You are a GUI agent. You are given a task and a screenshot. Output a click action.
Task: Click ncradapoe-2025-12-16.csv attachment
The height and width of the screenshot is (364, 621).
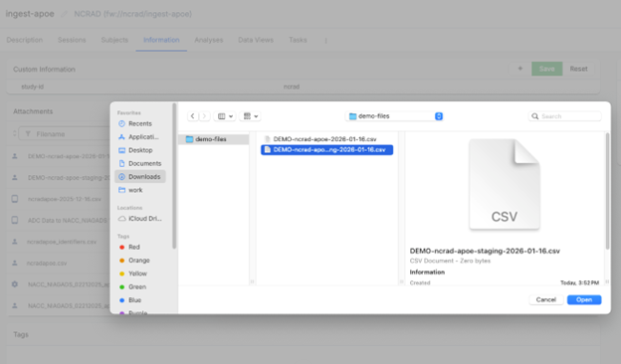point(64,199)
